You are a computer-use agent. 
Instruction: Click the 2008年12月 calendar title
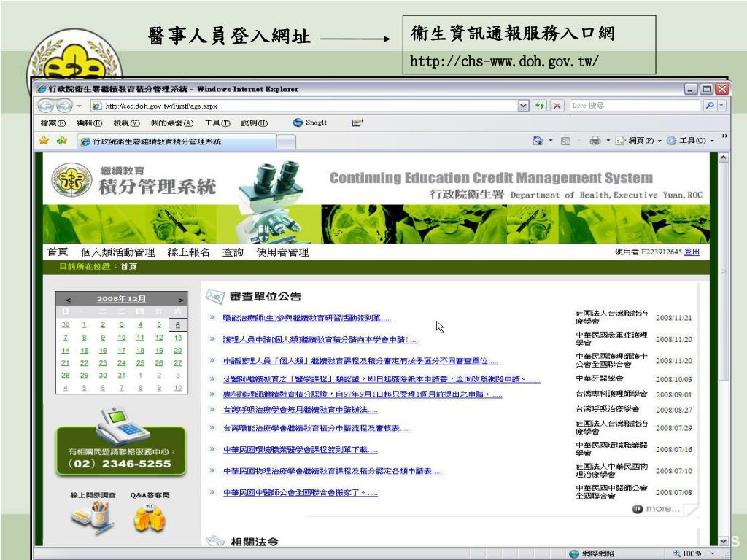[122, 299]
